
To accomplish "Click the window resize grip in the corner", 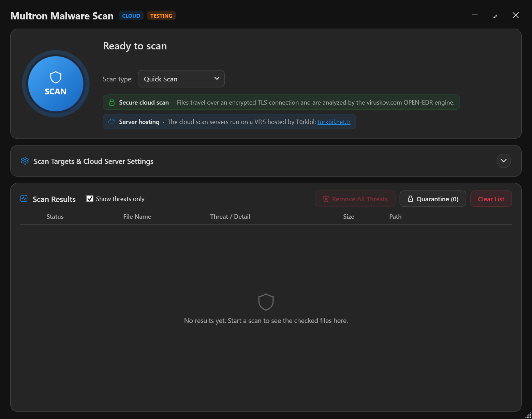I will click(528, 415).
